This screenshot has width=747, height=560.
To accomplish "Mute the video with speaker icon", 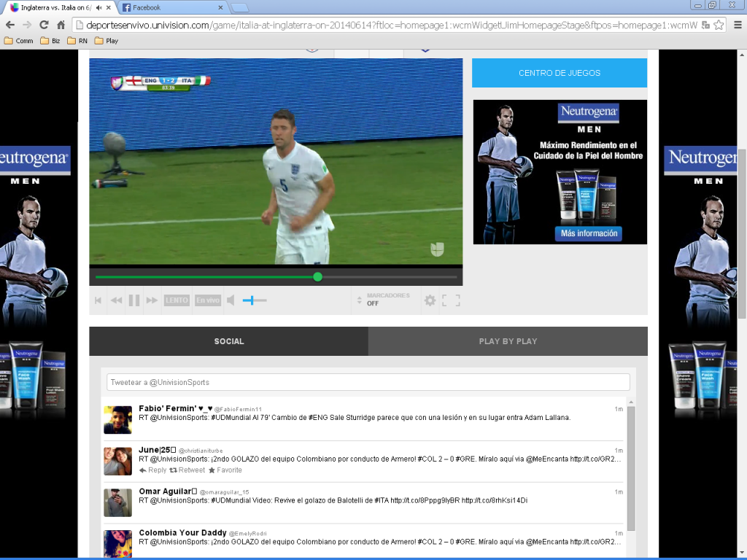I will (x=231, y=300).
